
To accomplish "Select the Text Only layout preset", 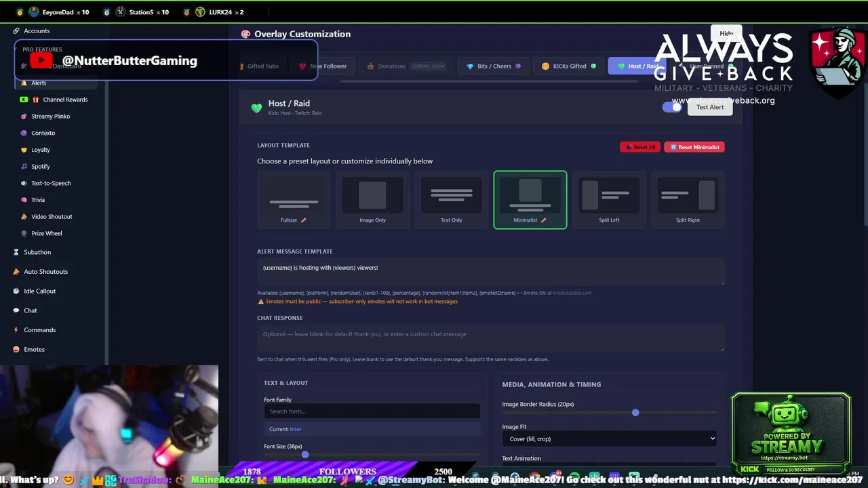I will 452,200.
